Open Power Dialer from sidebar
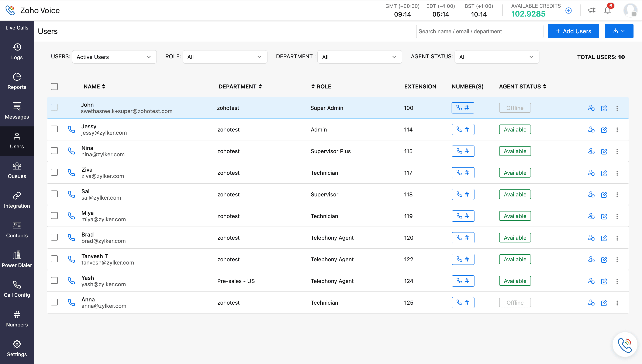 point(17,260)
